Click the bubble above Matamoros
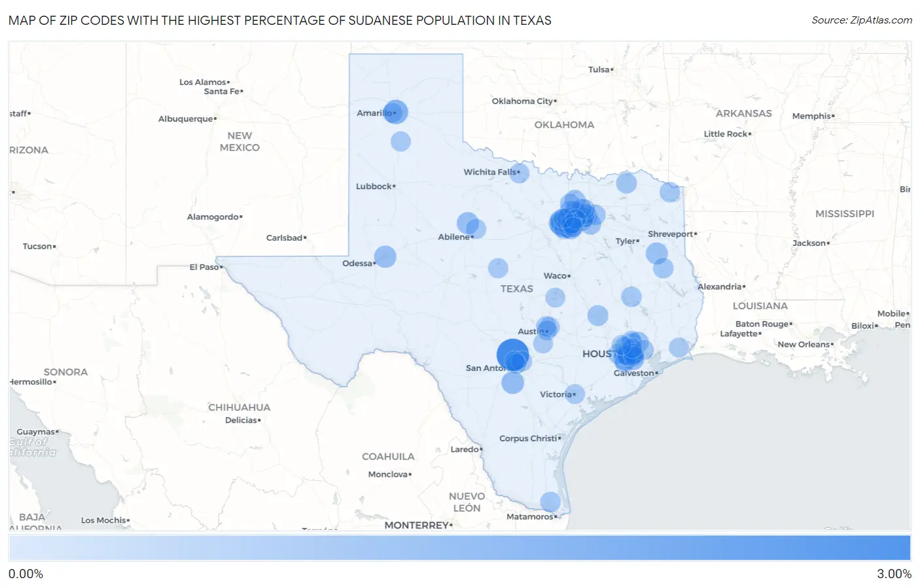Viewport: 920px width, 588px height. [x=550, y=502]
